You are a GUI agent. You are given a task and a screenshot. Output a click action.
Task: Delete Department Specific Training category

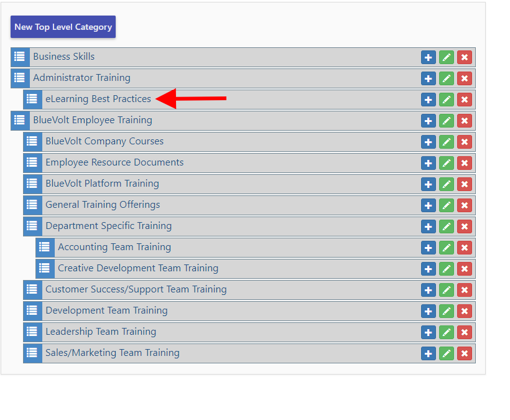click(x=465, y=226)
